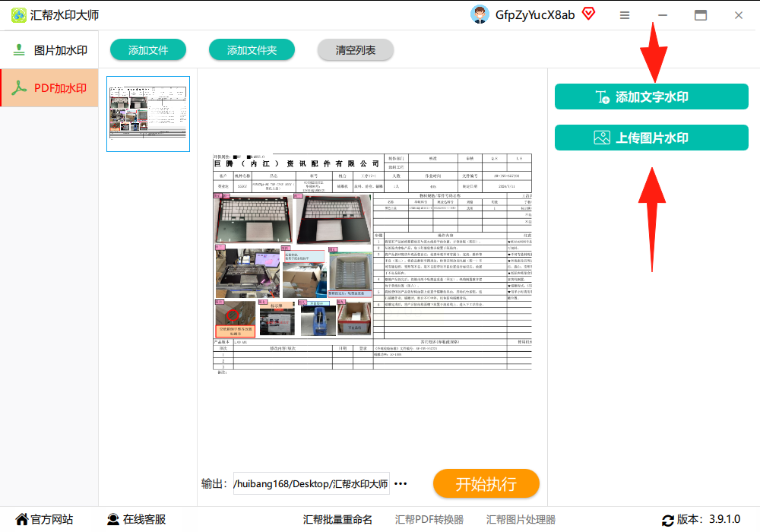760x532 pixels.
Task: Select the PDF加水印 tab
Action: (49, 87)
